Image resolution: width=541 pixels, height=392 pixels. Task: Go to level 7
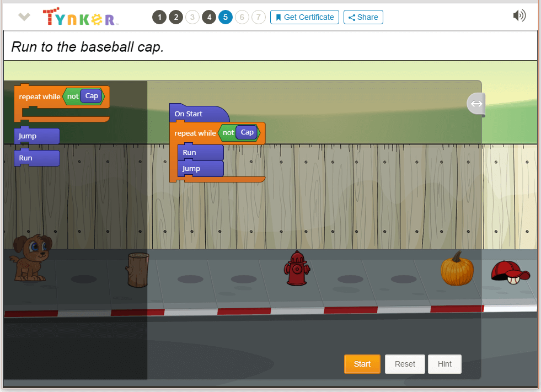259,17
